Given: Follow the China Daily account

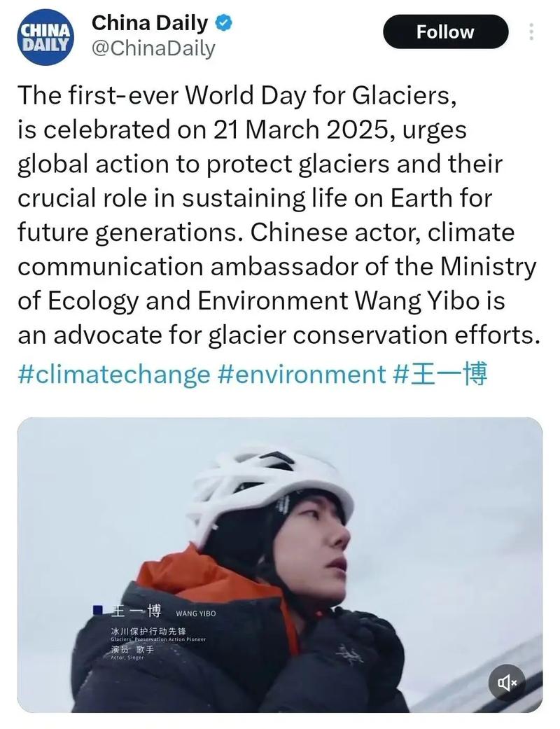Looking at the screenshot, I should [445, 32].
